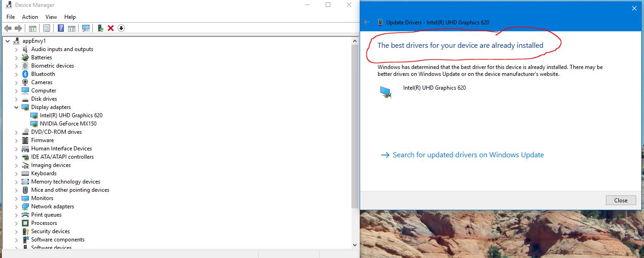
Task: Toggle the console tree show/hide toolbar icon
Action: click(x=33, y=28)
